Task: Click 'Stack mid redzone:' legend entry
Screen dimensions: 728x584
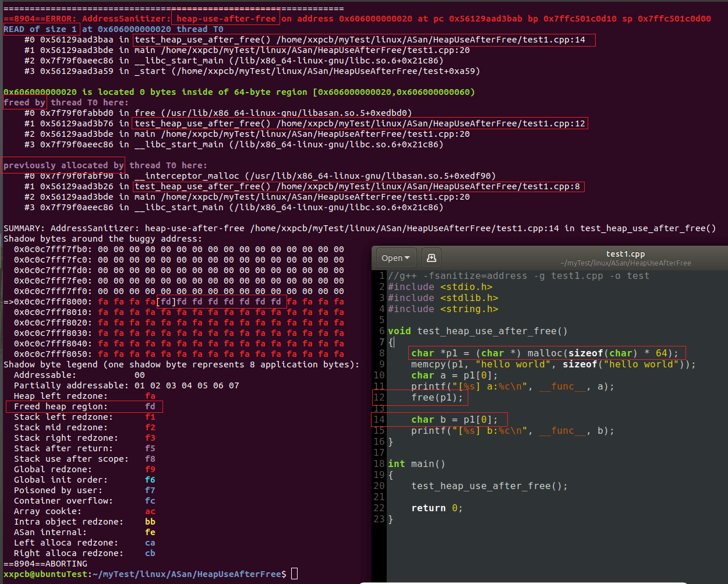Action: coord(84,427)
